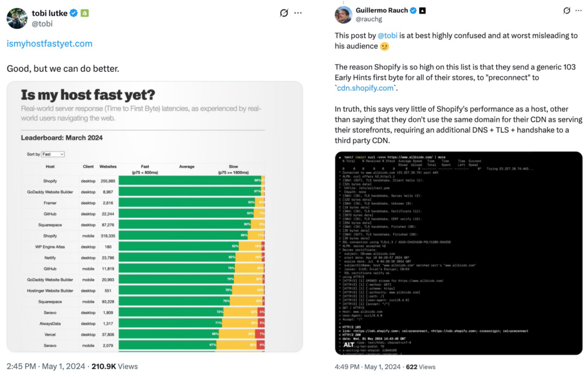Open the more options menu on tobi's post
This screenshot has height=377, width=588.
(x=297, y=13)
